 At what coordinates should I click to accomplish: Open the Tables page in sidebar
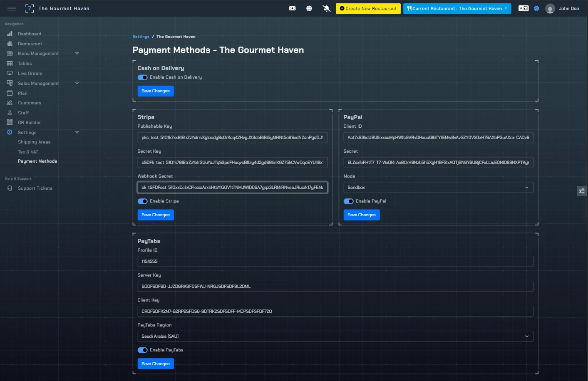25,63
